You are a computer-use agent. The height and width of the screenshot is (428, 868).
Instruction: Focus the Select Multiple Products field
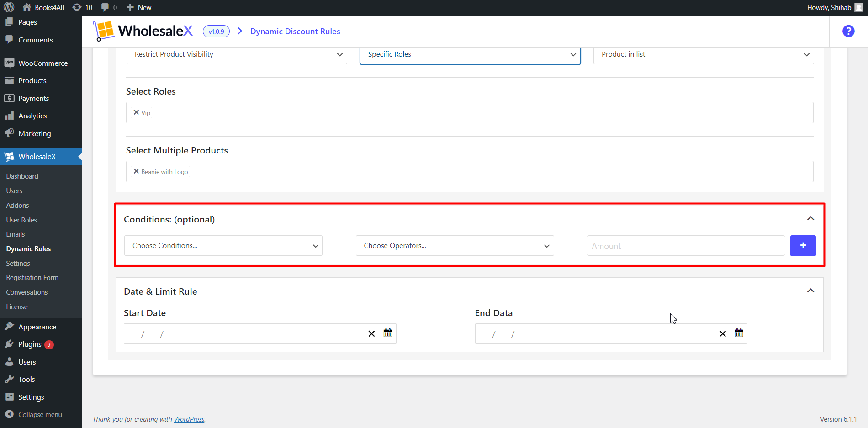point(470,171)
